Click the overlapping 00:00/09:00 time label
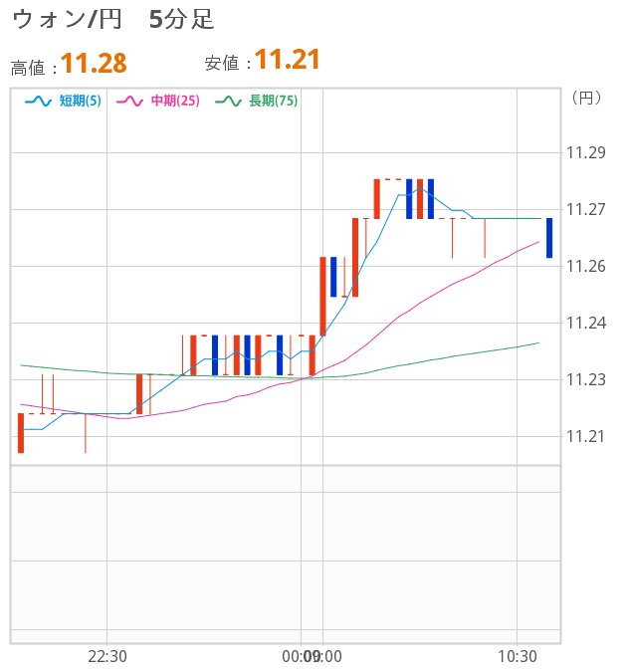The height and width of the screenshot is (672, 627). [x=312, y=657]
